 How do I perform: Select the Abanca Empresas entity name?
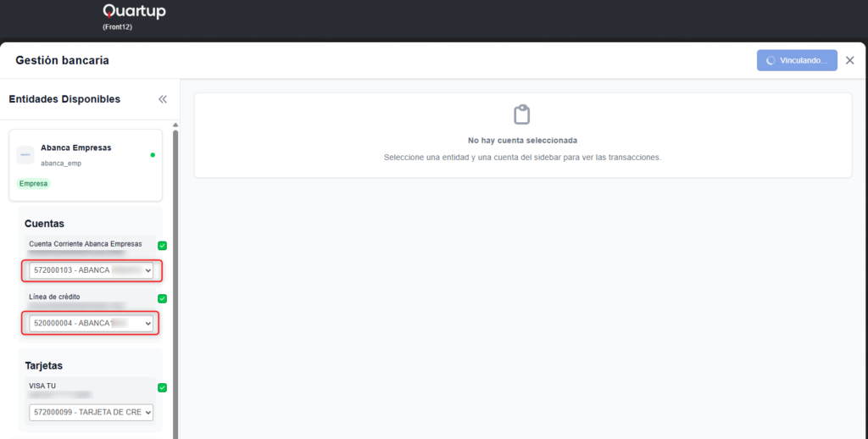(75, 147)
